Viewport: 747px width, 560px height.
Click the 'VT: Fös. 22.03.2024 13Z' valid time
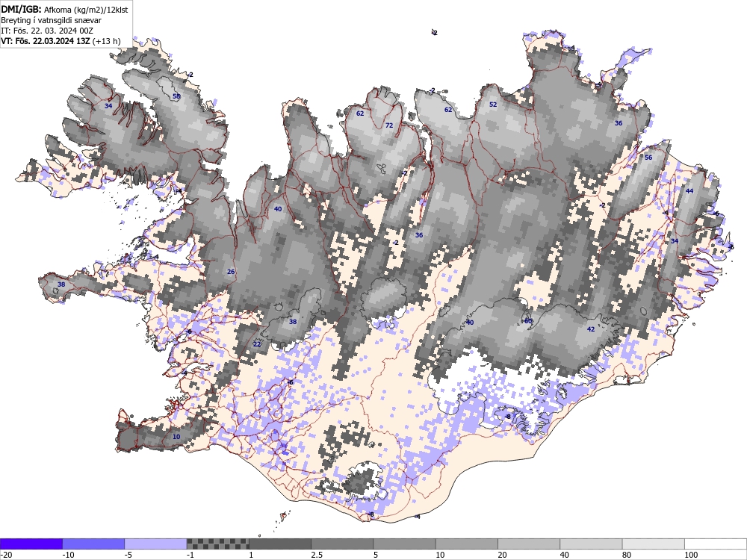click(x=46, y=41)
